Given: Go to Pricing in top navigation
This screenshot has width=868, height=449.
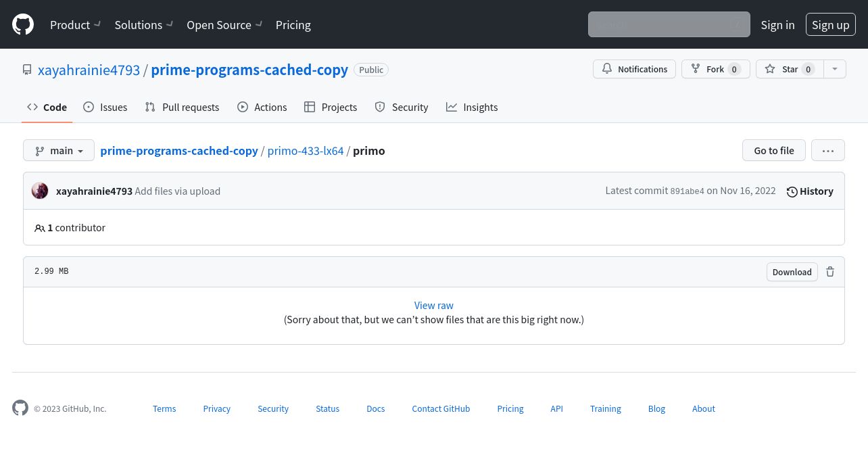Looking at the screenshot, I should (293, 25).
